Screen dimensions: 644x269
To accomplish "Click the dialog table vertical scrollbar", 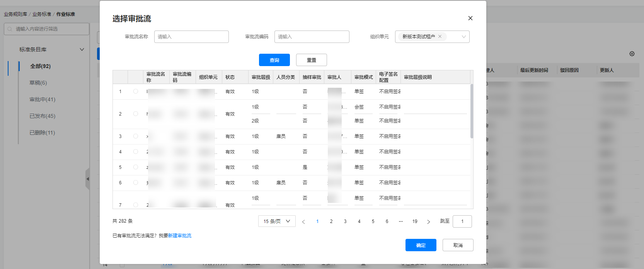I will point(472,111).
